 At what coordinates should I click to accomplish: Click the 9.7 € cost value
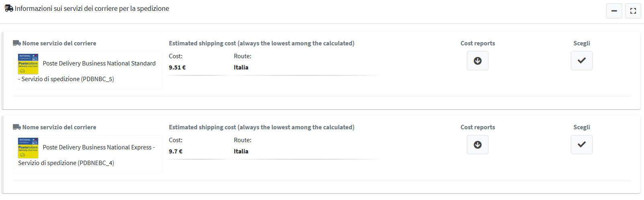click(176, 151)
